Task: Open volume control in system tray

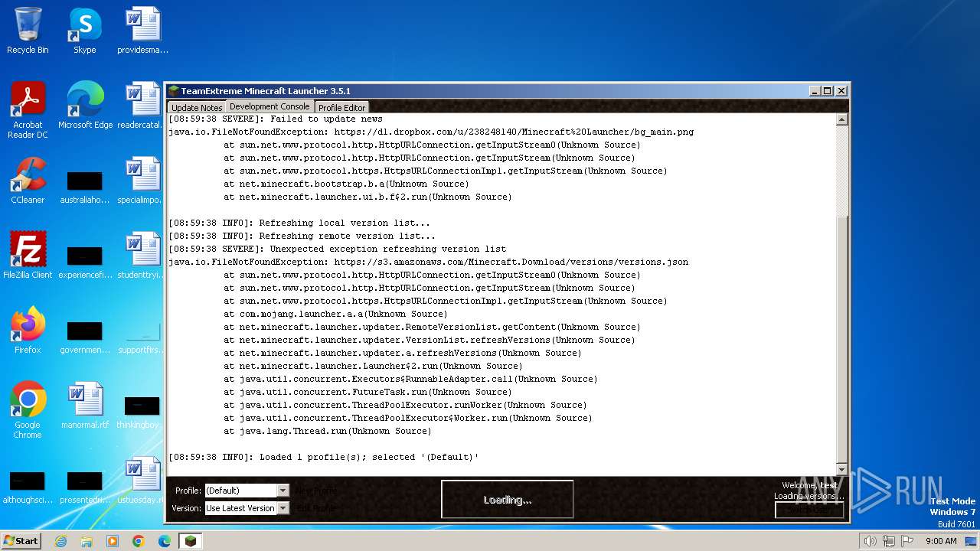Action: [x=870, y=541]
